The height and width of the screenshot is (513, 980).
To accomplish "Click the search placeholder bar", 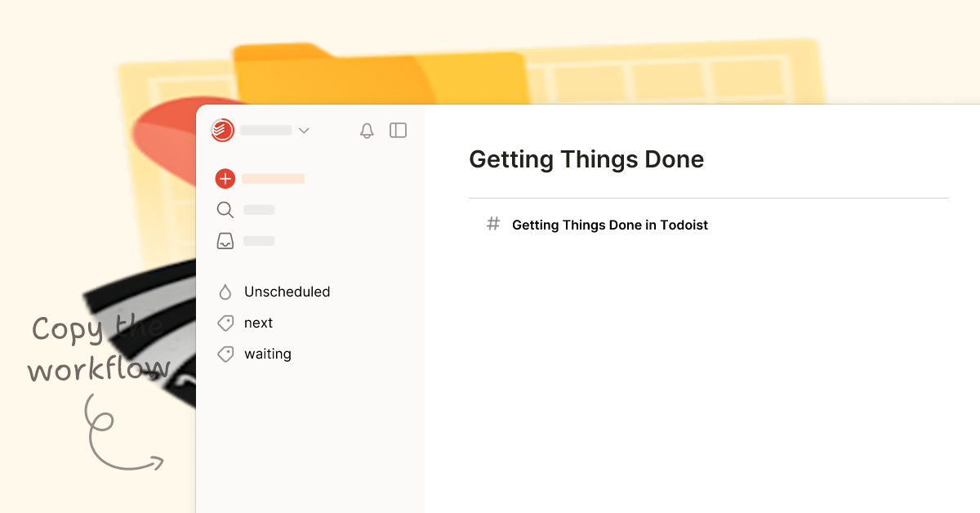I will coord(258,209).
